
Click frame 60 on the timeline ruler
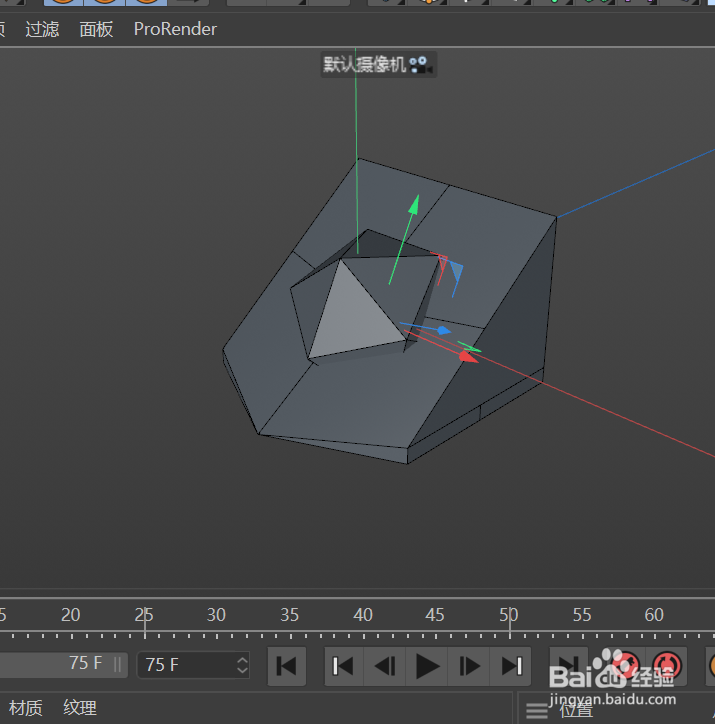point(654,615)
